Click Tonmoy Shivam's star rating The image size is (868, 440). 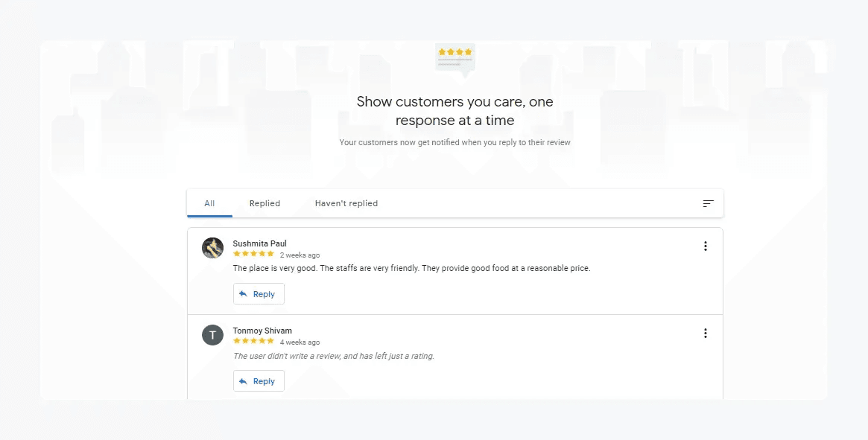[253, 342]
